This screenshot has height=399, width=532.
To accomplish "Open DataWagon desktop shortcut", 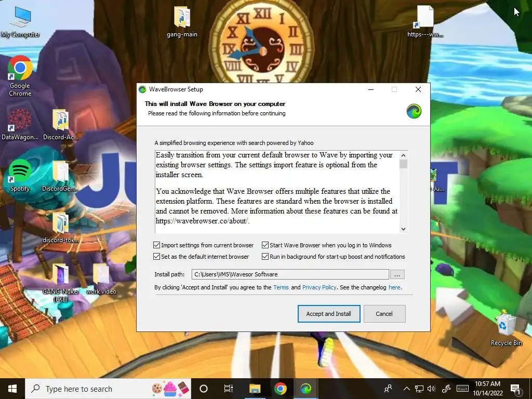I will point(20,124).
